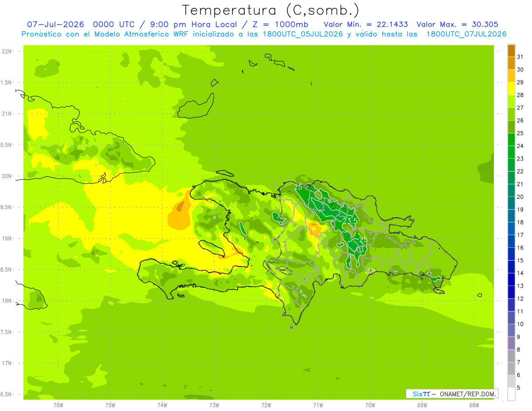Click the colorbar value "24"
532x411 pixels.
pos(520,146)
